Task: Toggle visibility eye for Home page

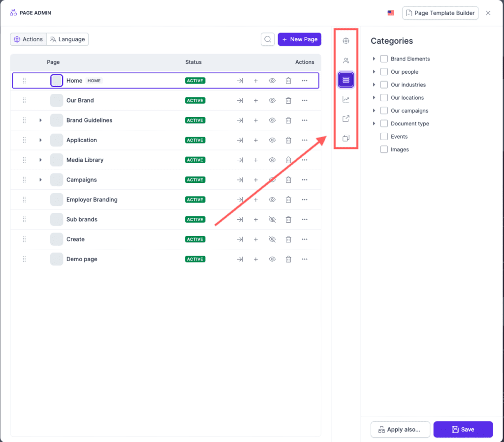Action: (x=272, y=81)
